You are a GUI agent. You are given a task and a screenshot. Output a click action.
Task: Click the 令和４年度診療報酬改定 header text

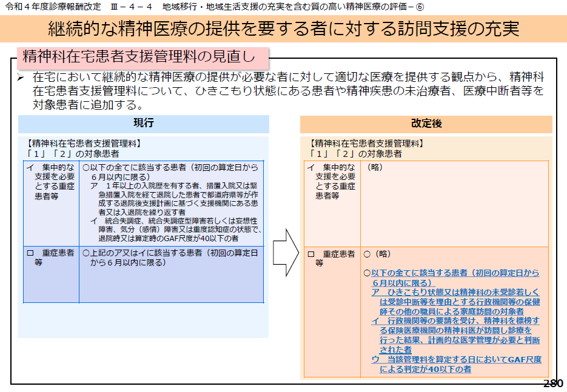[x=42, y=7]
